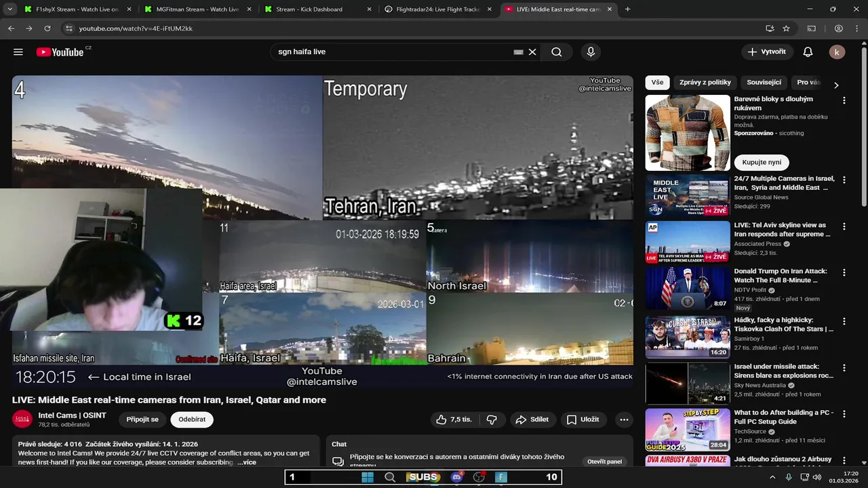Click Vytvořit create button
Image resolution: width=868 pixels, height=488 pixels.
click(766, 52)
